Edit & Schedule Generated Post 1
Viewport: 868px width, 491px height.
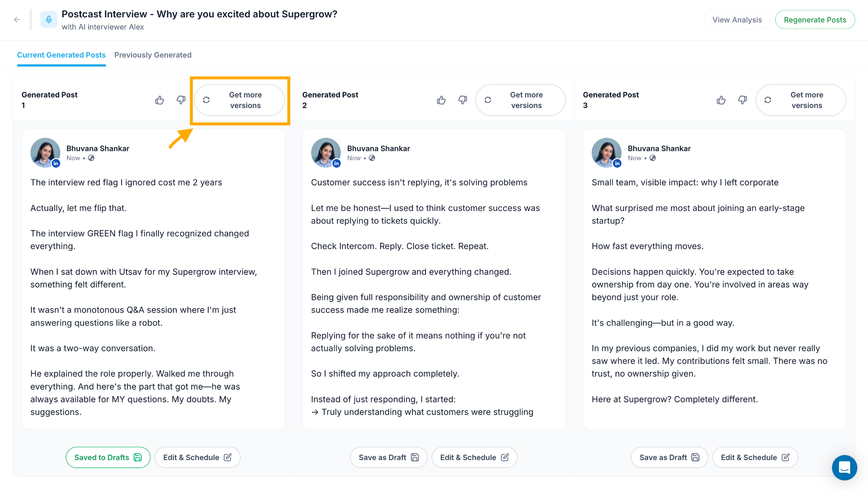[x=198, y=458]
